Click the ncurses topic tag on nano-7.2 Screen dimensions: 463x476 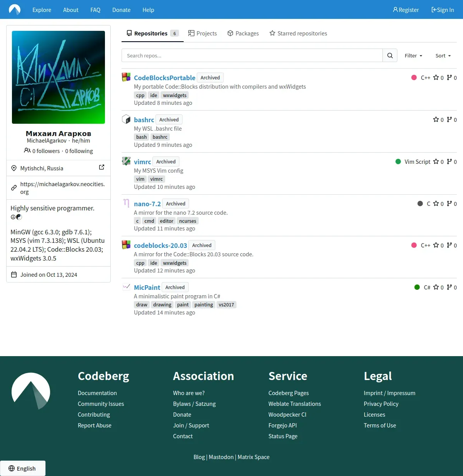tap(188, 221)
